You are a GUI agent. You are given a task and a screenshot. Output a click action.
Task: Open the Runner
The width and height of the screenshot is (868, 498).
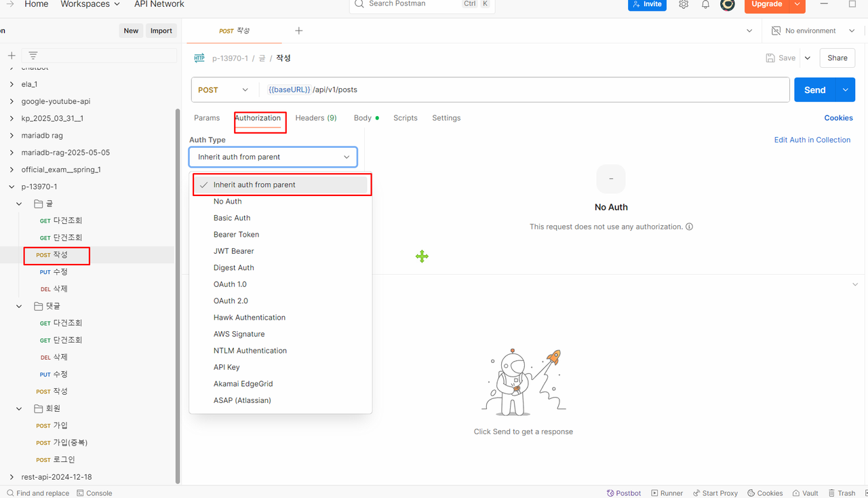click(x=667, y=493)
